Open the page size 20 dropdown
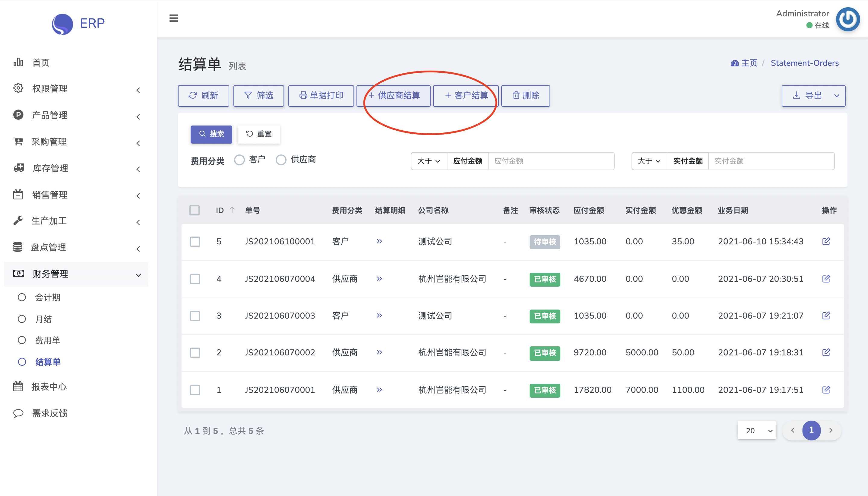The image size is (868, 496). coord(757,431)
